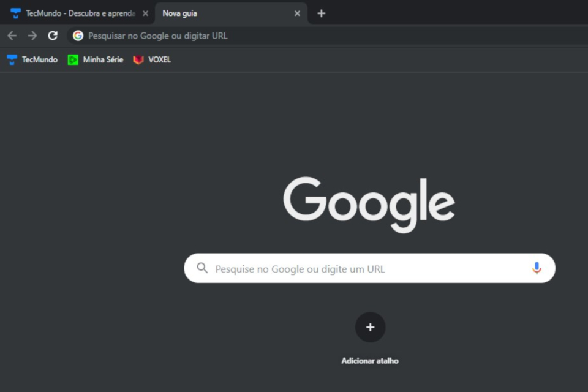Click the blue favicon on TecMundo tab
588x392 pixels.
15,13
